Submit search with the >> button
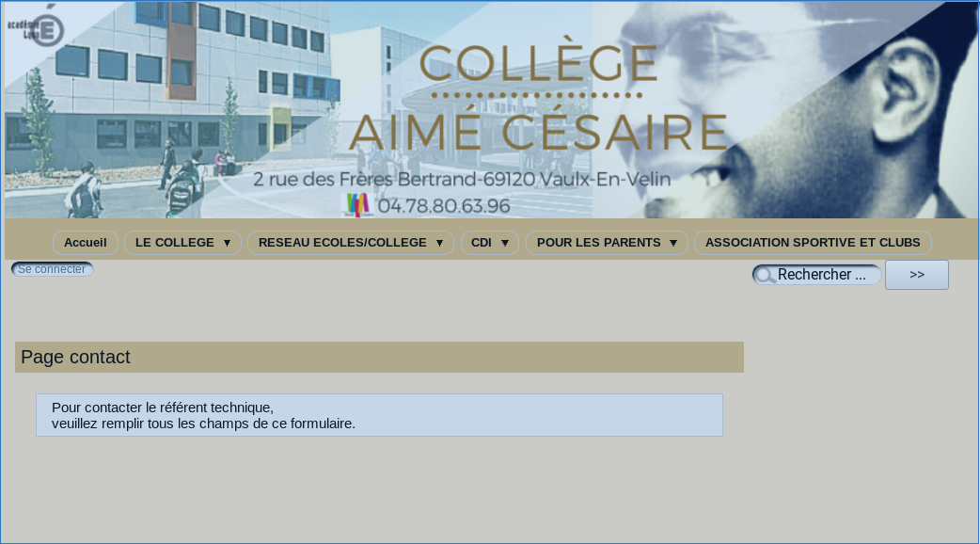980x544 pixels. pyautogui.click(x=917, y=275)
